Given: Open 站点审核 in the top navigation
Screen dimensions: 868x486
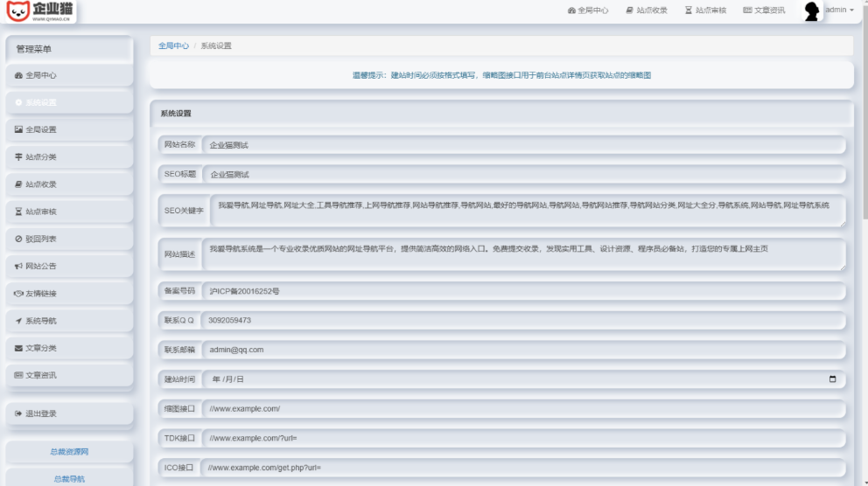Looking at the screenshot, I should (x=705, y=10).
